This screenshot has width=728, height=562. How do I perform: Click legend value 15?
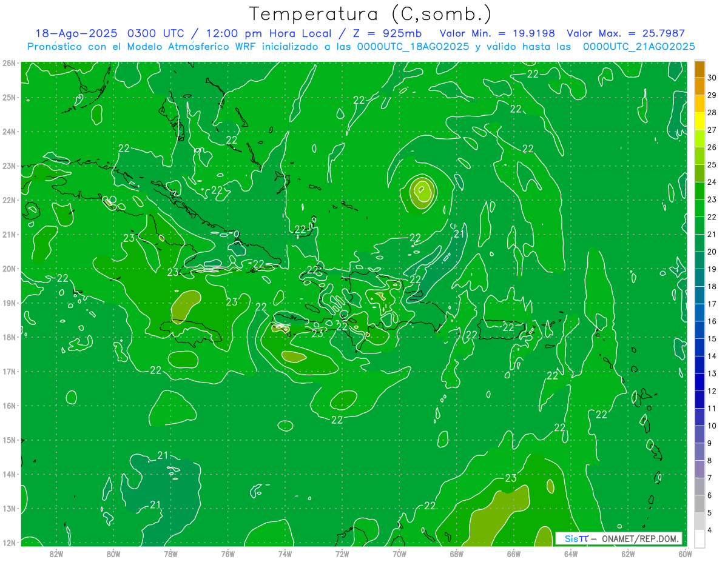[712, 339]
